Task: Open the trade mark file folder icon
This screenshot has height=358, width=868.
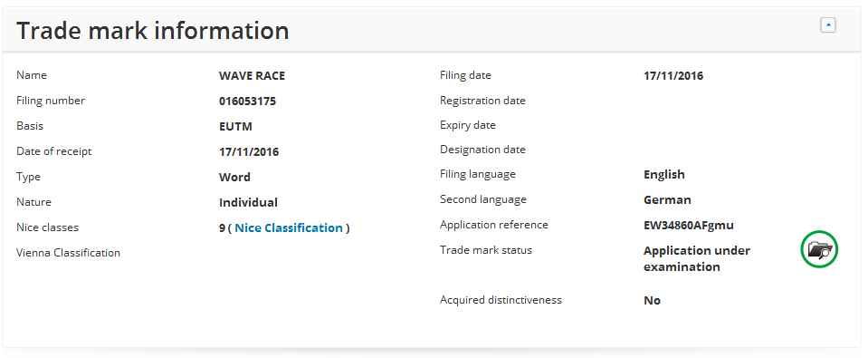Action: click(819, 249)
